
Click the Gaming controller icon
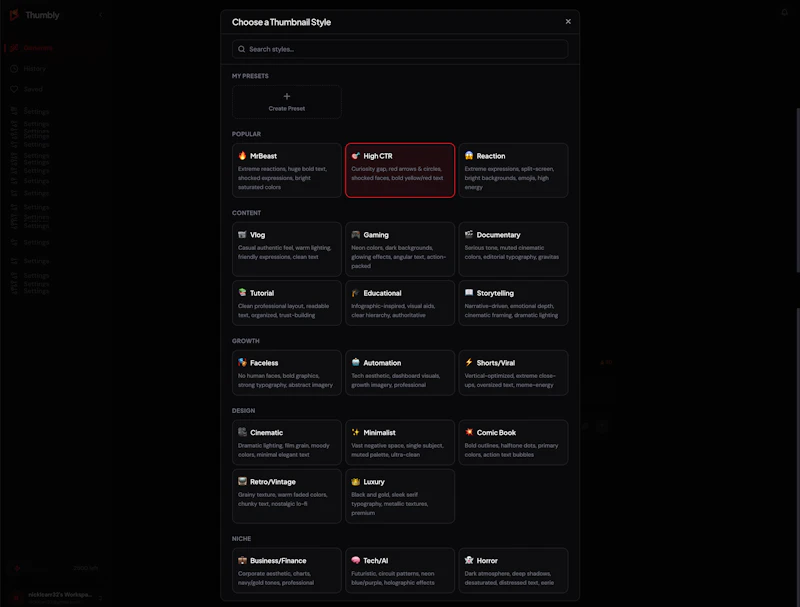click(356, 235)
